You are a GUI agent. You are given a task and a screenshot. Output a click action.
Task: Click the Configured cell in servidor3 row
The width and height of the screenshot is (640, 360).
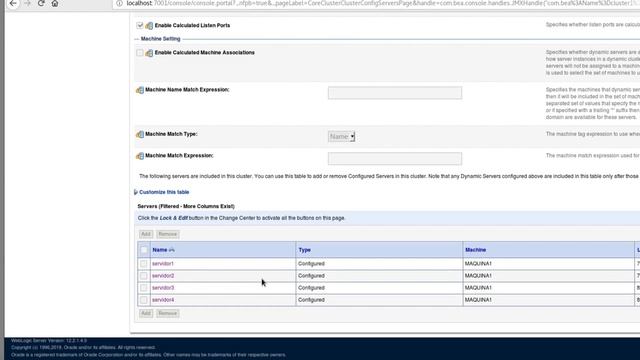coord(311,288)
